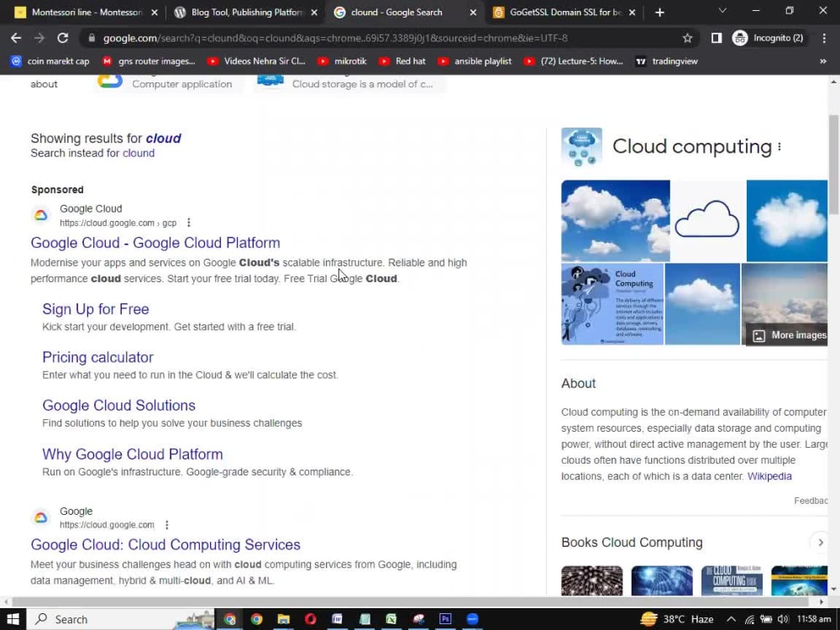Image resolution: width=840 pixels, height=630 pixels.
Task: Open the tab search dropdown arrow
Action: coord(722,11)
